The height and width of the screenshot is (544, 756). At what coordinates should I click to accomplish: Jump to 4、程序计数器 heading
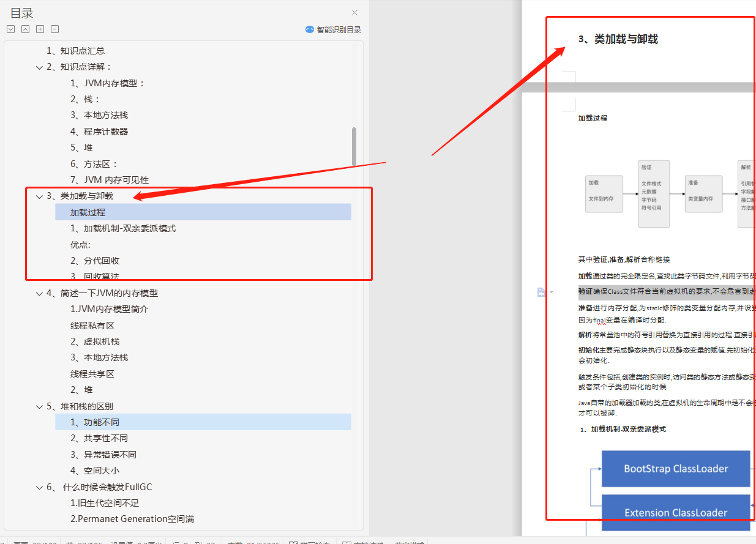(x=99, y=132)
